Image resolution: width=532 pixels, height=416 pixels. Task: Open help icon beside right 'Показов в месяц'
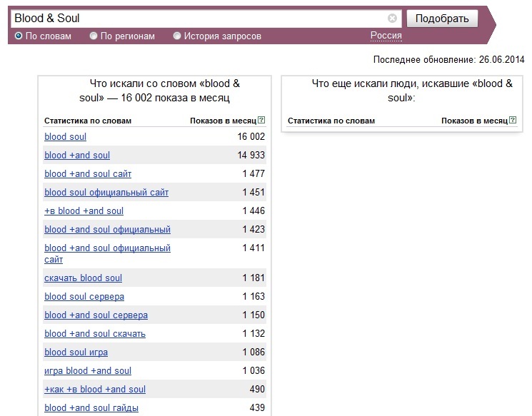coord(513,120)
